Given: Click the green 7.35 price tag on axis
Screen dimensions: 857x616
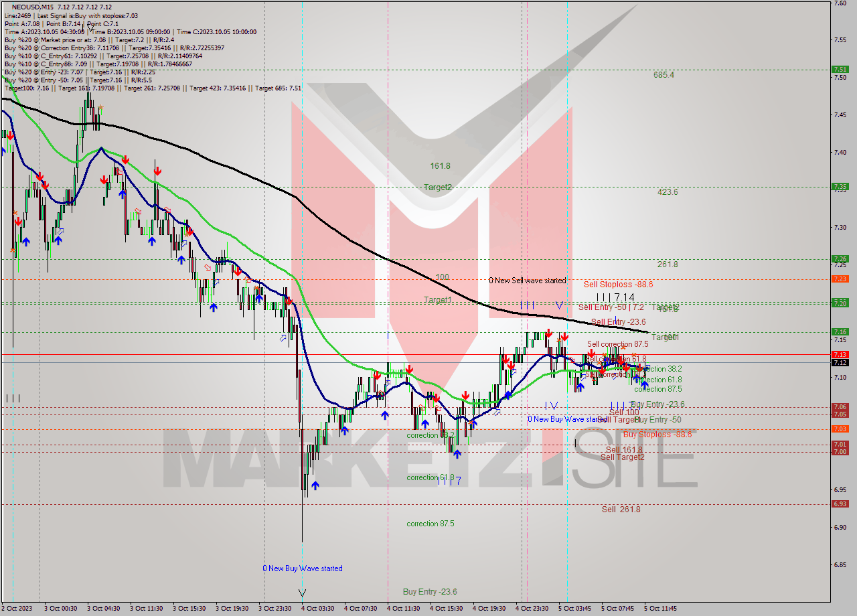Looking at the screenshot, I should (x=840, y=186).
